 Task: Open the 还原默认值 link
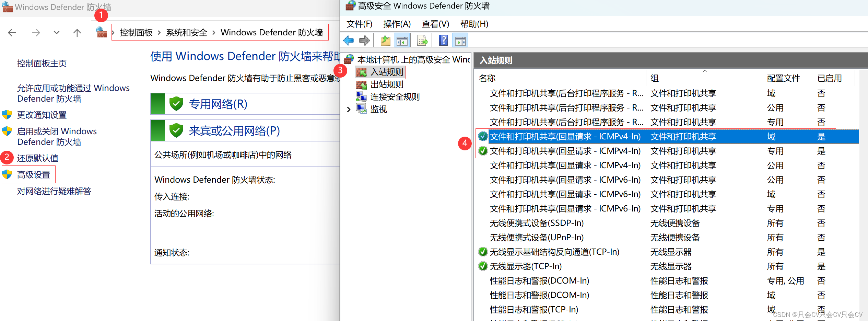(38, 158)
